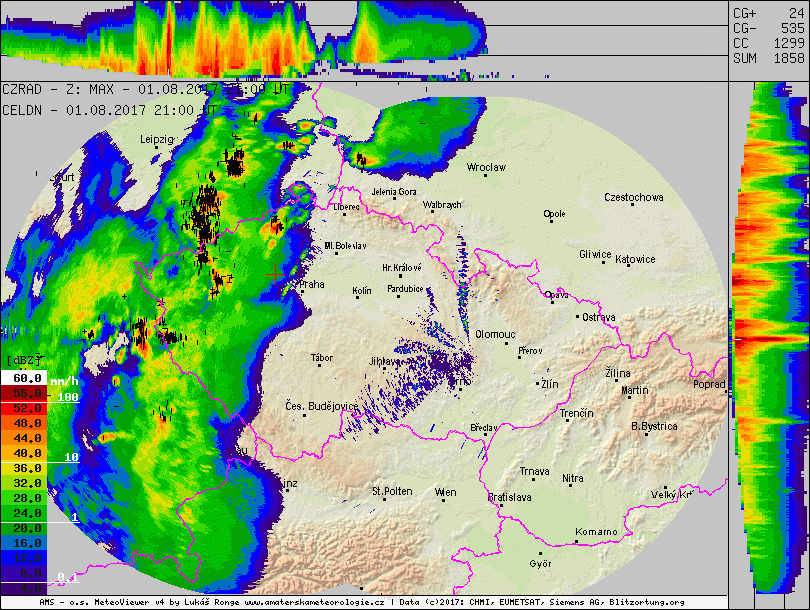Select the Olomouc city label
The height and width of the screenshot is (610, 810).
coord(495,334)
